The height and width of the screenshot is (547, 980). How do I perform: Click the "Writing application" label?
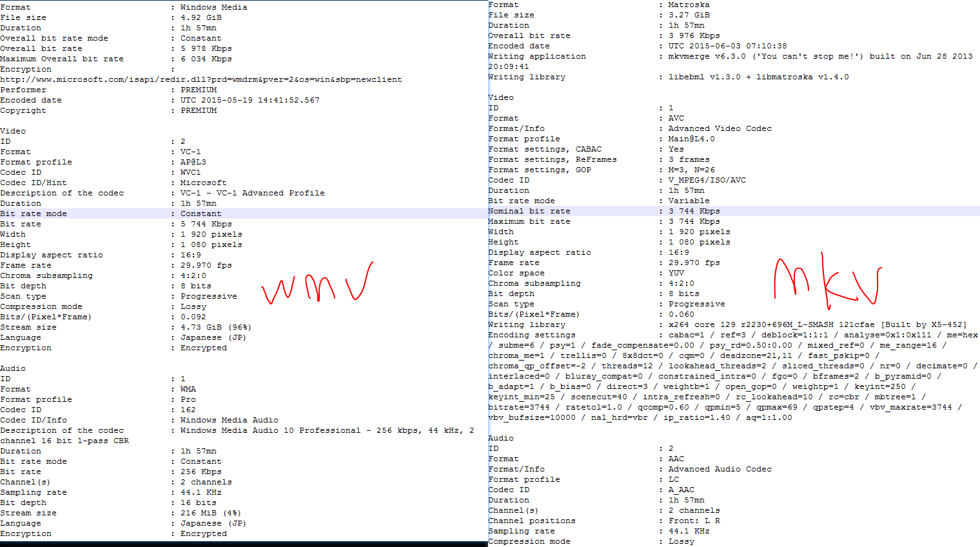(537, 56)
